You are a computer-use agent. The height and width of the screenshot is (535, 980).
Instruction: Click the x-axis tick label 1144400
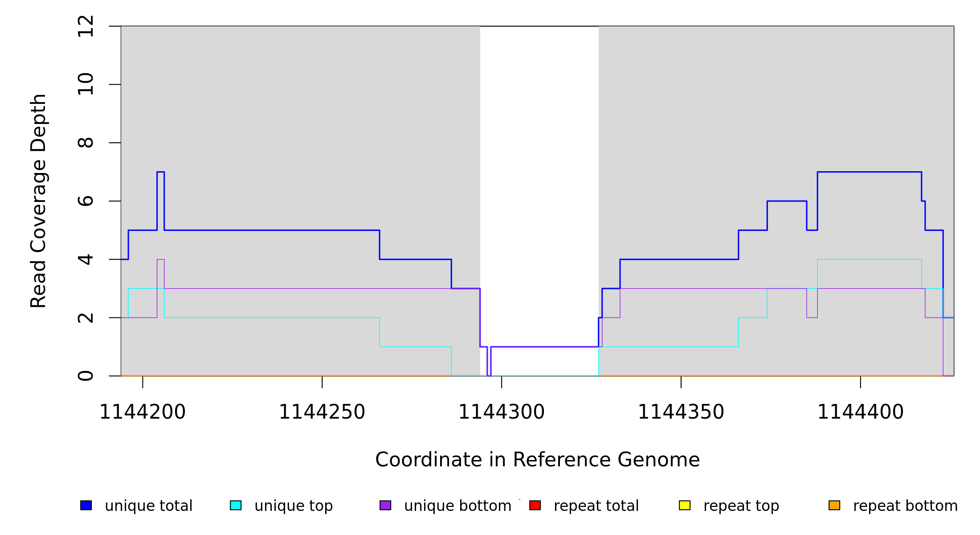(861, 412)
